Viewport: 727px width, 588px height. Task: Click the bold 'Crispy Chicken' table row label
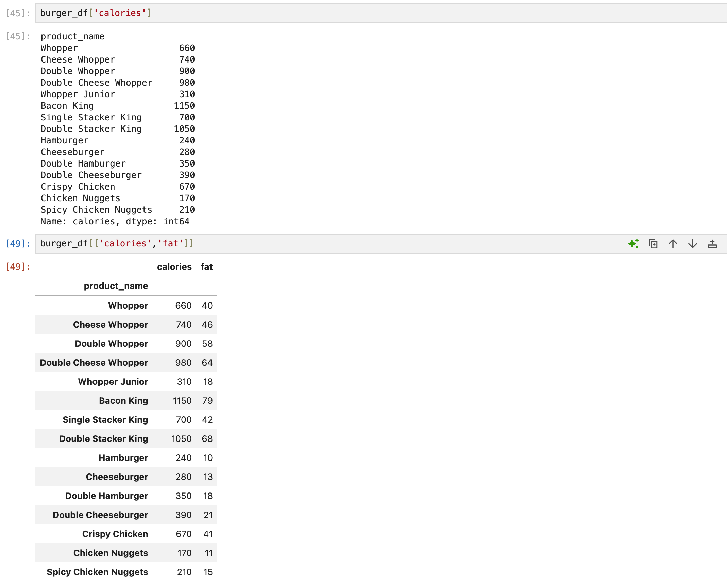[x=115, y=534]
